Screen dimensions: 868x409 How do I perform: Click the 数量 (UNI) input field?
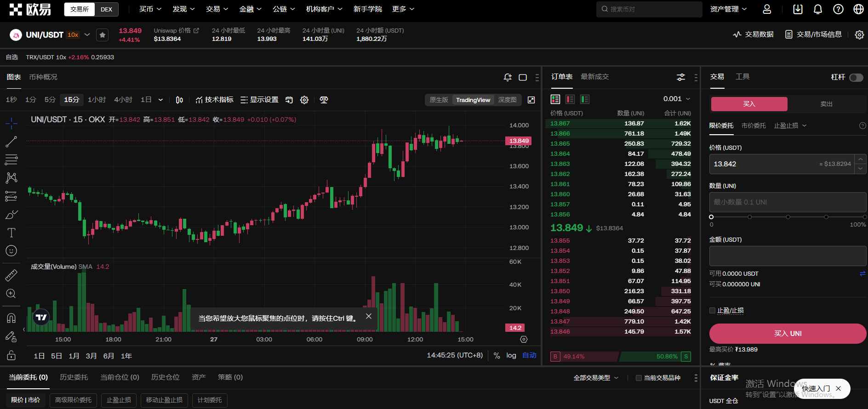787,202
